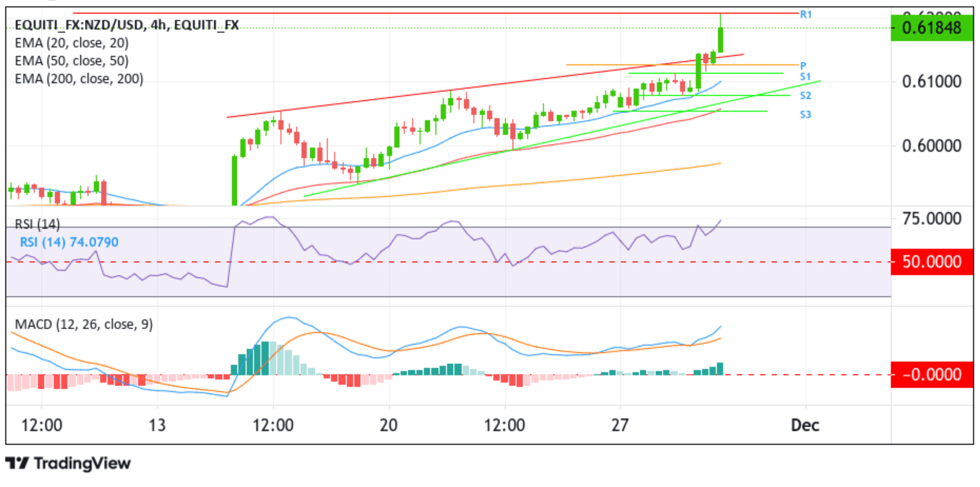Image resolution: width=980 pixels, height=487 pixels.
Task: Click the current price tag 0.61848
Action: (x=932, y=28)
